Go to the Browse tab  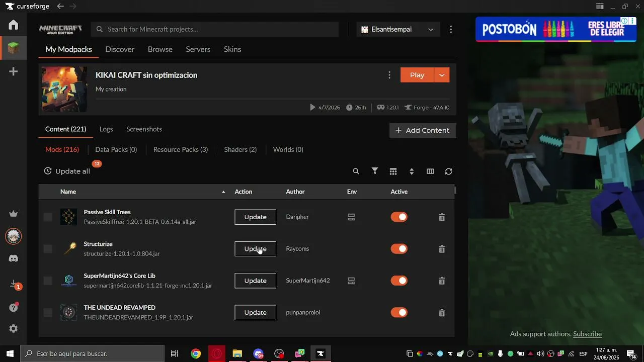pos(160,49)
